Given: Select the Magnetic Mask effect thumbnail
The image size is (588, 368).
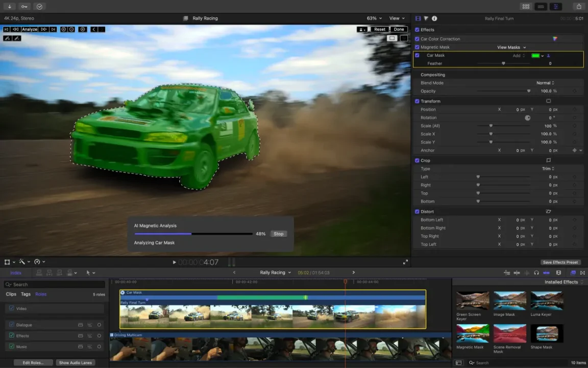Looking at the screenshot, I should pyautogui.click(x=473, y=333).
